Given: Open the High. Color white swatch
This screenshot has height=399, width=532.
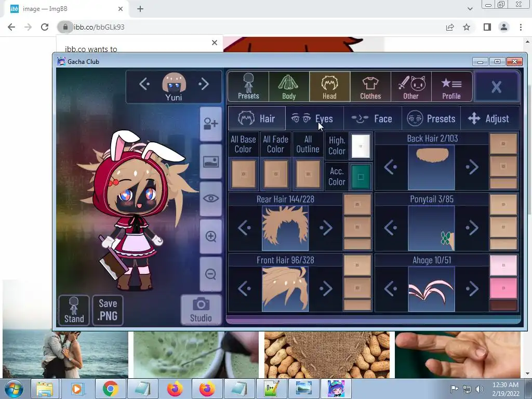Looking at the screenshot, I should tap(361, 146).
